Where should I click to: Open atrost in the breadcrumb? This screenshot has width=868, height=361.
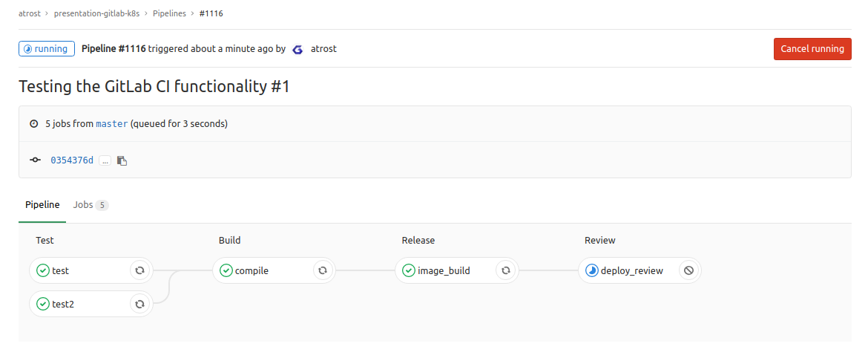click(30, 13)
